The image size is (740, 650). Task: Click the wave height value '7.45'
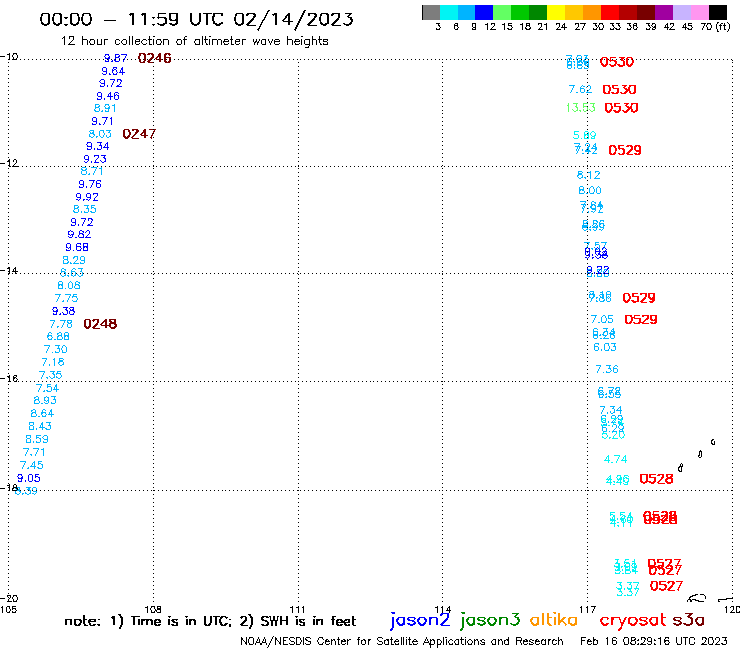point(31,465)
